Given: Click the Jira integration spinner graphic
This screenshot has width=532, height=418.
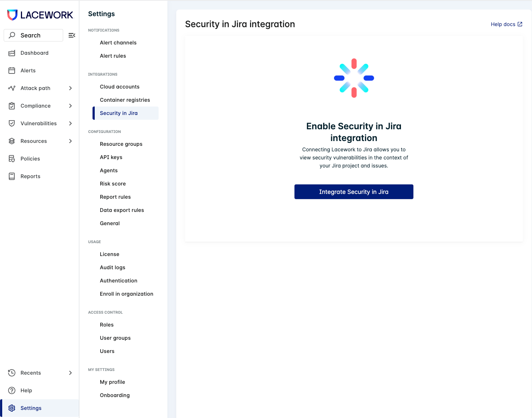Looking at the screenshot, I should click(354, 78).
